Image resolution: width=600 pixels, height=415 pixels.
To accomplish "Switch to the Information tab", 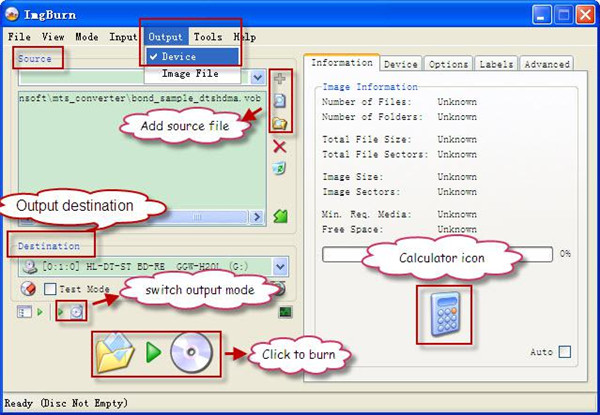I will (x=342, y=62).
